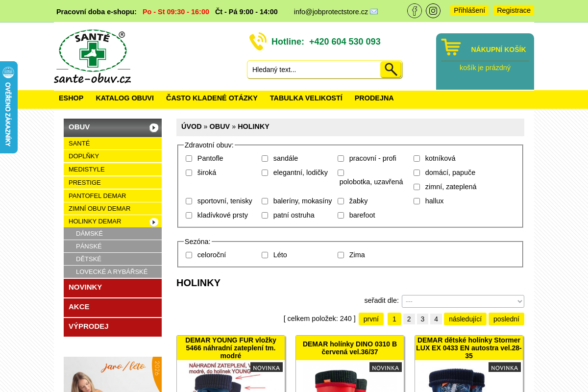Check the barefoot filter option
The width and height of the screenshot is (588, 392).
coord(341,215)
